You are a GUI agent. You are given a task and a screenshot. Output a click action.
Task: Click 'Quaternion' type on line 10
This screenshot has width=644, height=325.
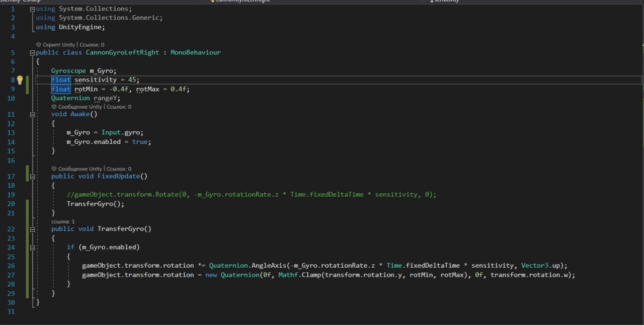pyautogui.click(x=70, y=98)
